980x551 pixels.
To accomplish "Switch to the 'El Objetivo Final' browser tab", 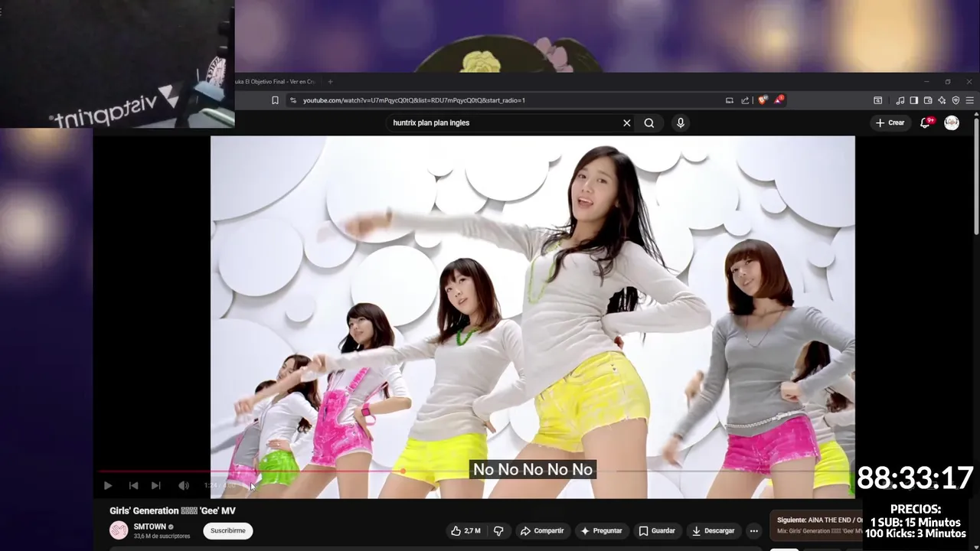I will point(275,82).
